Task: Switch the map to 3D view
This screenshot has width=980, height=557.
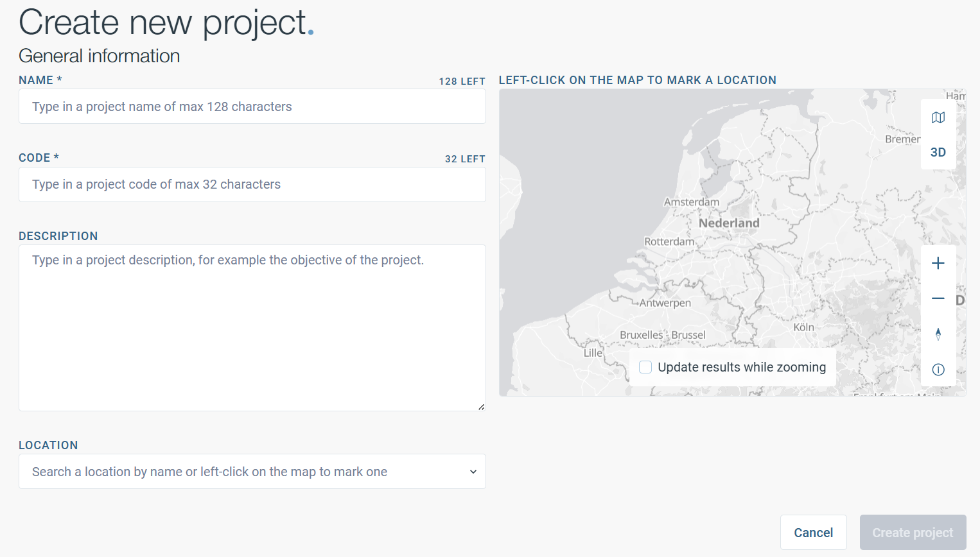Action: pos(938,152)
